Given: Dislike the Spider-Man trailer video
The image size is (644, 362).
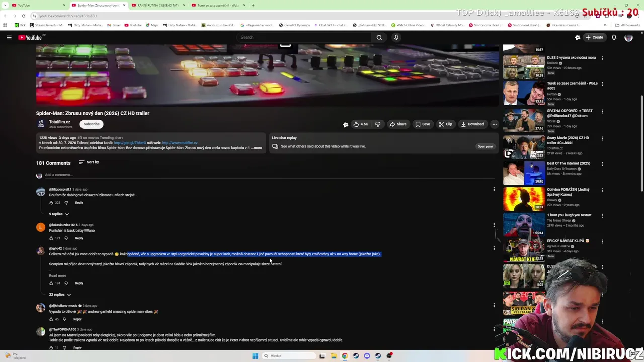Looking at the screenshot, I should coord(378,124).
